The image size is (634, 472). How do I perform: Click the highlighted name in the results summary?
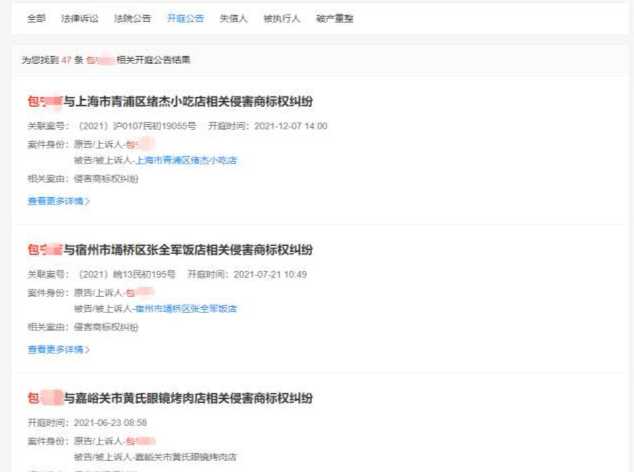tap(100, 60)
